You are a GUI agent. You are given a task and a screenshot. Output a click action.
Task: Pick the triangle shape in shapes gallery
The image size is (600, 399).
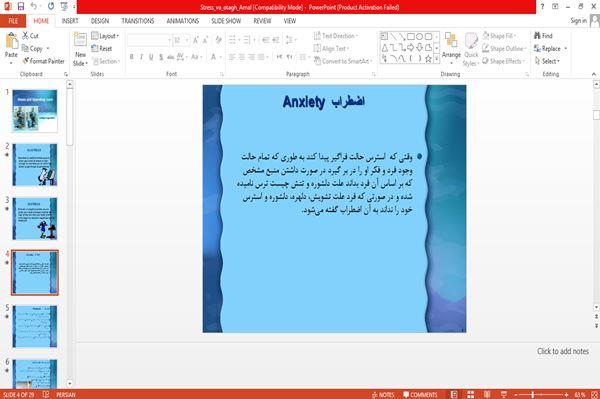tap(385, 48)
